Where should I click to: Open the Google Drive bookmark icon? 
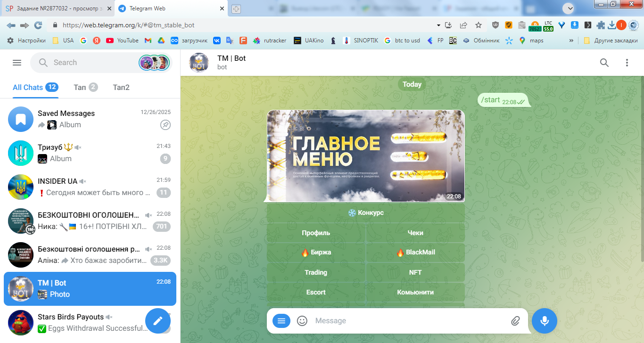(x=161, y=41)
